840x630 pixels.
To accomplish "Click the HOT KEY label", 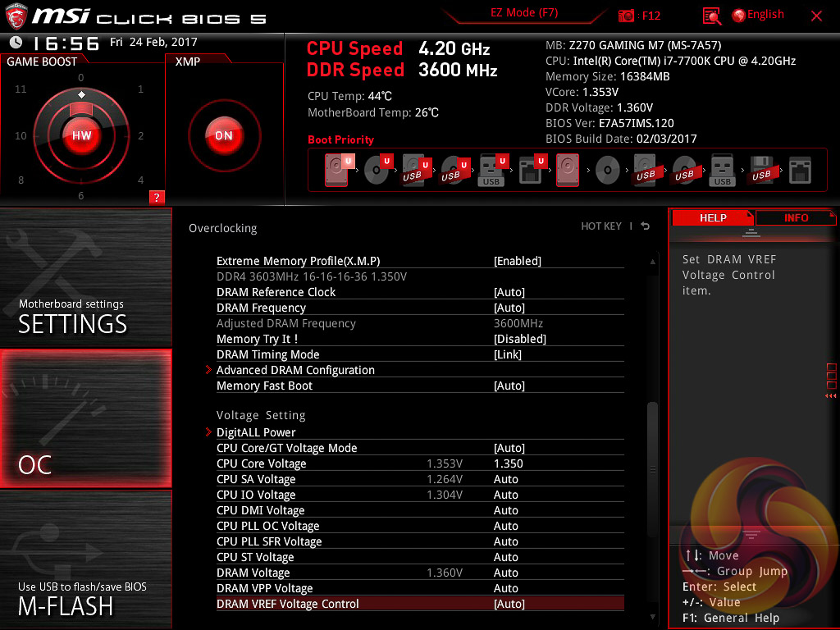I will (x=601, y=226).
